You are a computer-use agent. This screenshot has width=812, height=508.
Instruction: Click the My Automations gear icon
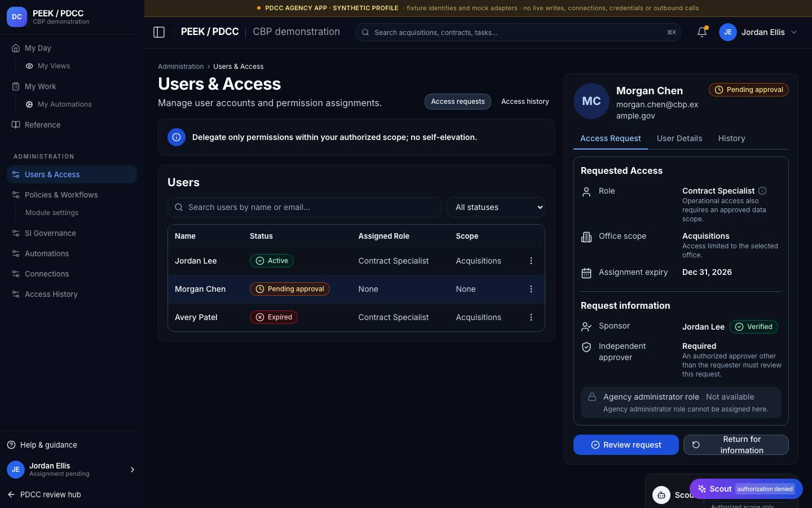click(29, 104)
